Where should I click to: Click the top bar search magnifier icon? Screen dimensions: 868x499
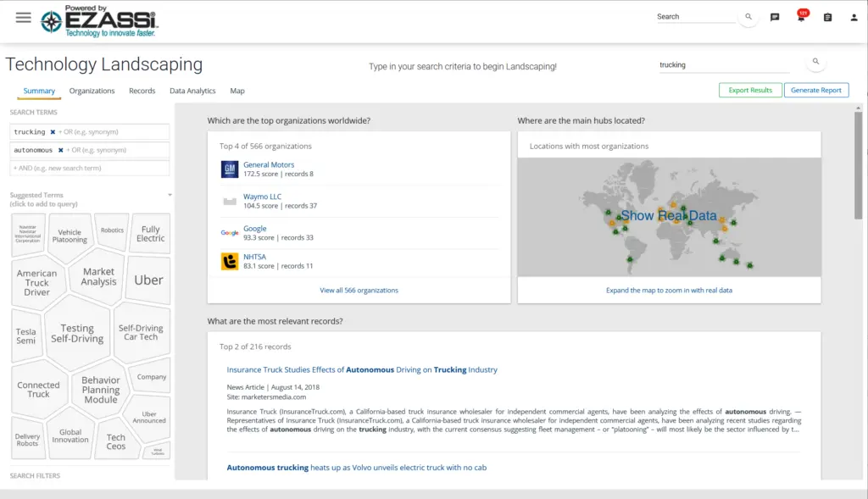pyautogui.click(x=748, y=17)
